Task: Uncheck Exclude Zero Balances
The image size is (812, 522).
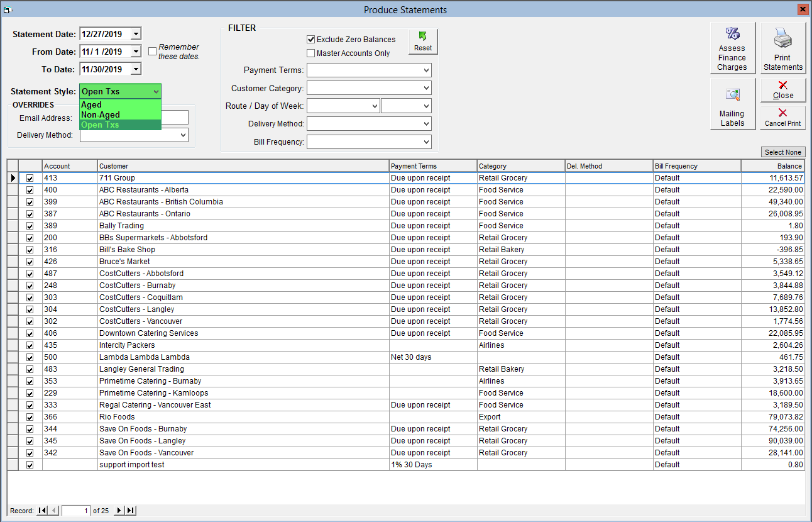Action: [x=310, y=40]
